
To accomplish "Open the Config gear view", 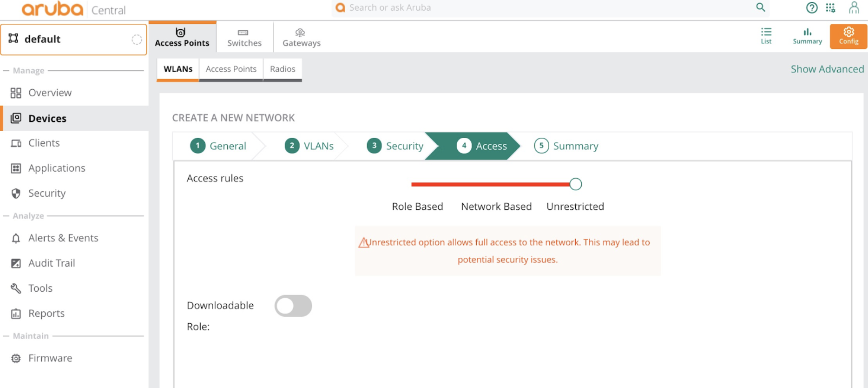I will 848,36.
